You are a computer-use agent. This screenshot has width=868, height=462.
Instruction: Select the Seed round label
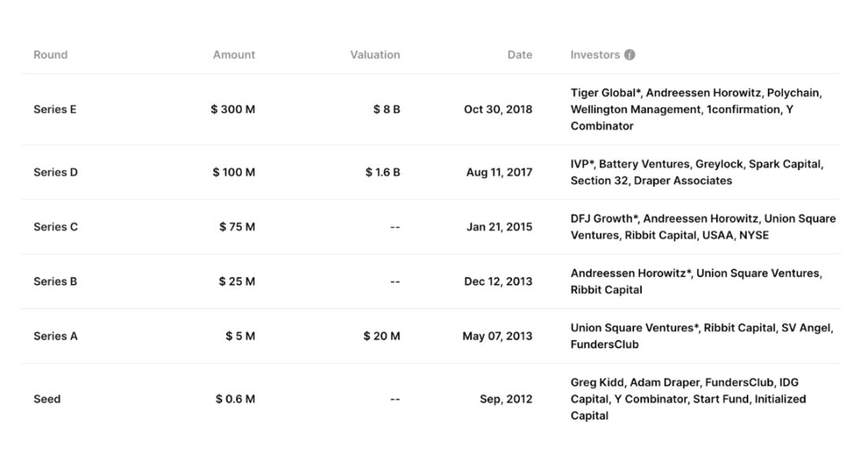[x=47, y=399]
